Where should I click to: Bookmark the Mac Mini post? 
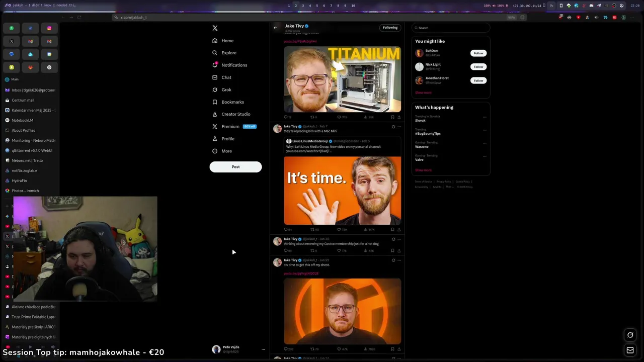[x=392, y=230]
